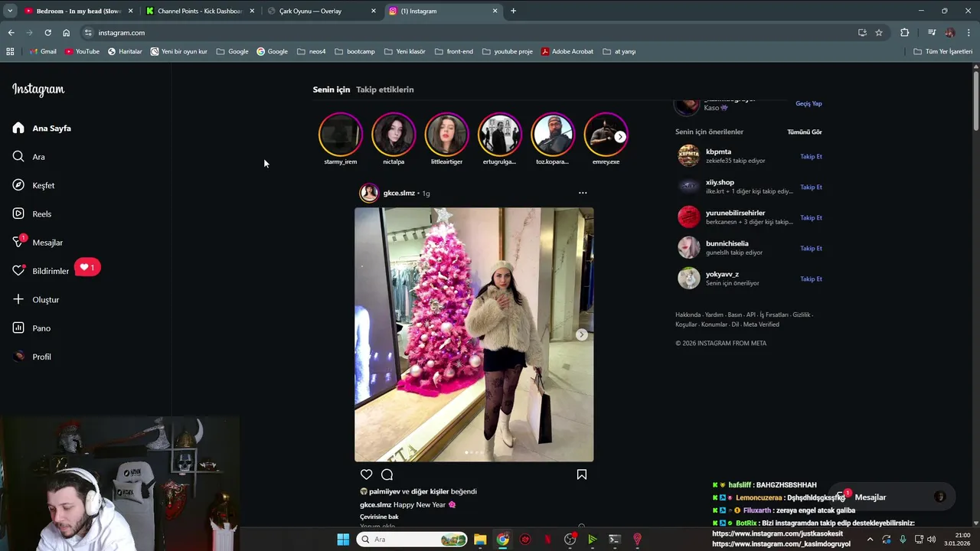
Task: Open Ana Sayfa home in the Instagram sidebar
Action: coord(43,128)
